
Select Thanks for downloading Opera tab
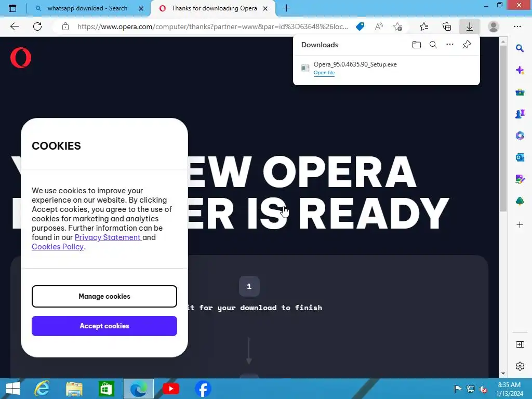tap(214, 8)
